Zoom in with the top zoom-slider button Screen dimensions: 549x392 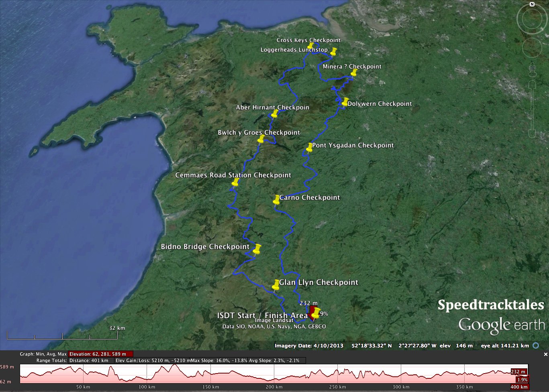(533, 85)
